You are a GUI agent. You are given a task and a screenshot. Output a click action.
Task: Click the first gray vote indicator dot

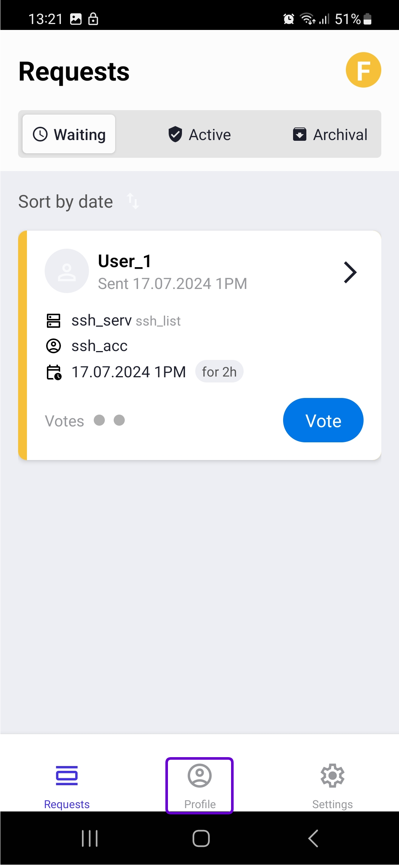coord(99,420)
